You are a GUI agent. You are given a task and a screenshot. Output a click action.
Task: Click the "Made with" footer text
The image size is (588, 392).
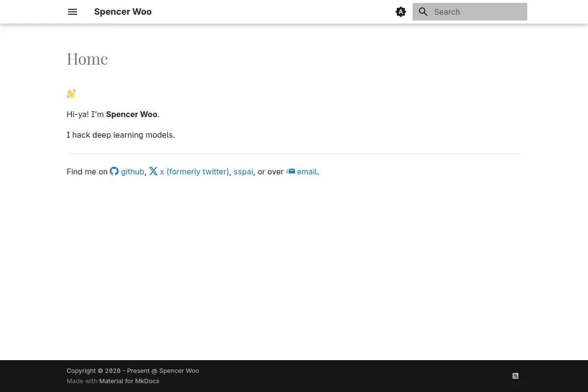pyautogui.click(x=82, y=381)
